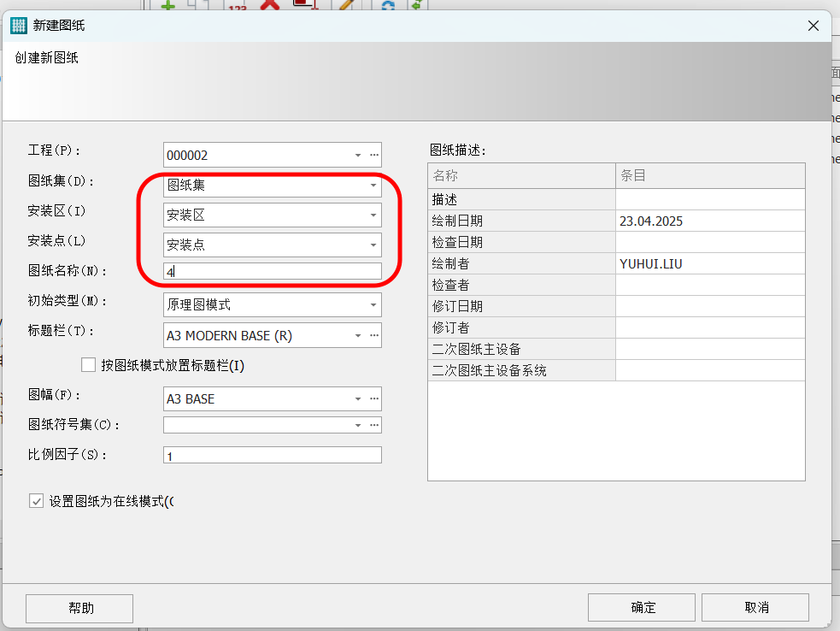Expand the 安装点 dropdown
The image size is (840, 631).
(x=373, y=245)
